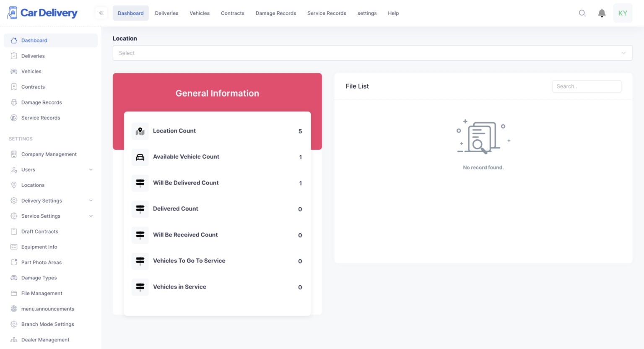The height and width of the screenshot is (349, 644).
Task: Click the Car Delivery logo
Action: (42, 13)
